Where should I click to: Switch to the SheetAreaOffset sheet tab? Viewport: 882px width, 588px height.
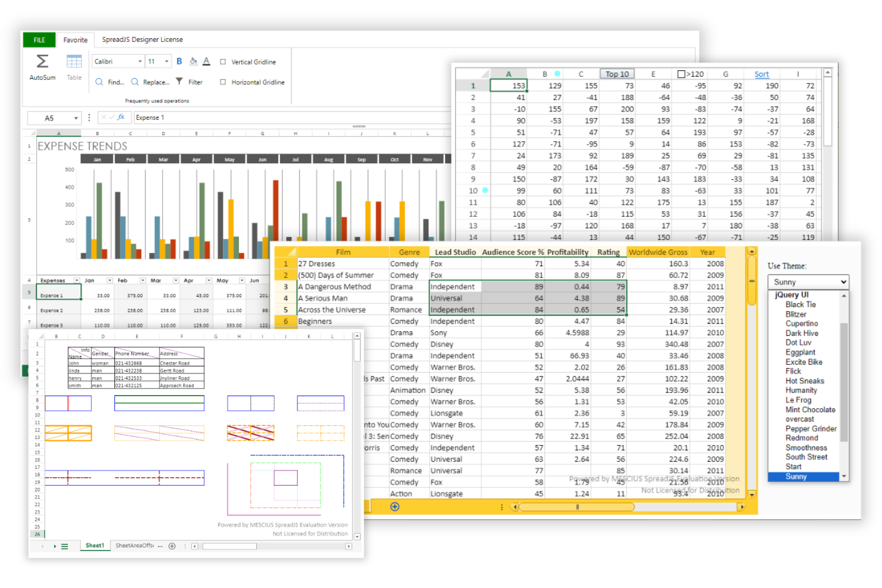[x=134, y=546]
